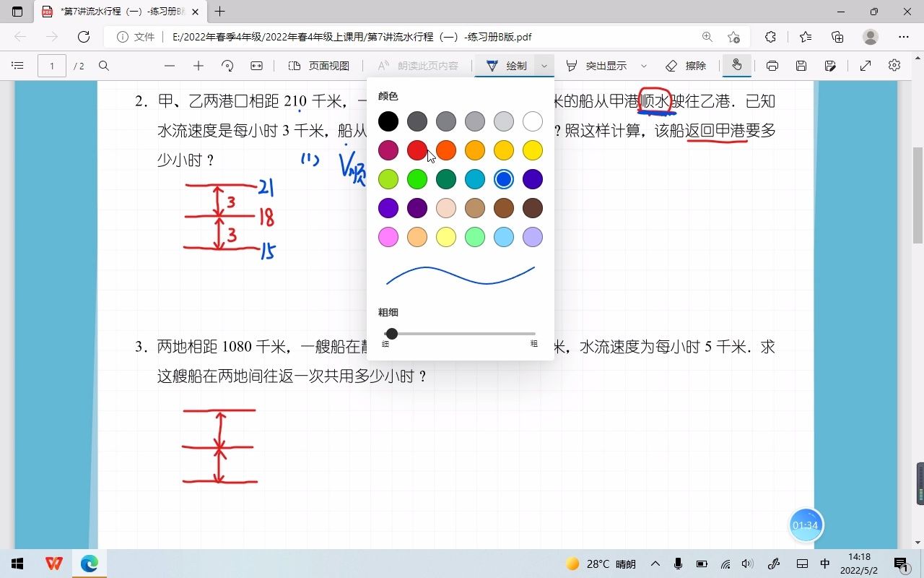Fit page to width
The image size is (924, 578).
(x=256, y=66)
